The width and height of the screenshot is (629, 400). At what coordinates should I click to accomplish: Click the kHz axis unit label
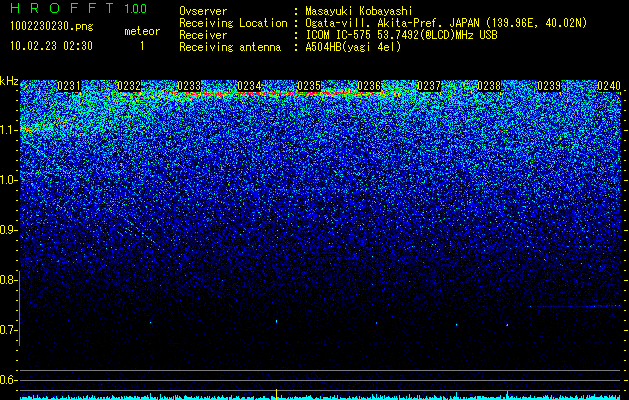9,81
